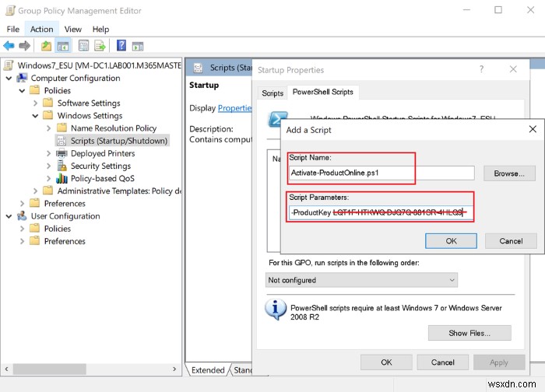Screen dimensions: 545x392
Task: Open the Help menu
Action: tap(100, 29)
